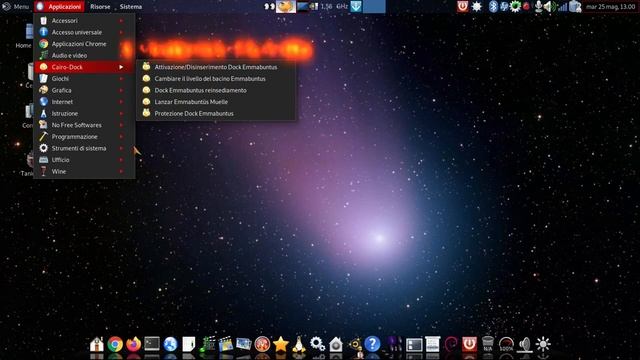The height and width of the screenshot is (360, 640).
Task: Click the green gear tray icon
Action: click(x=515, y=6)
